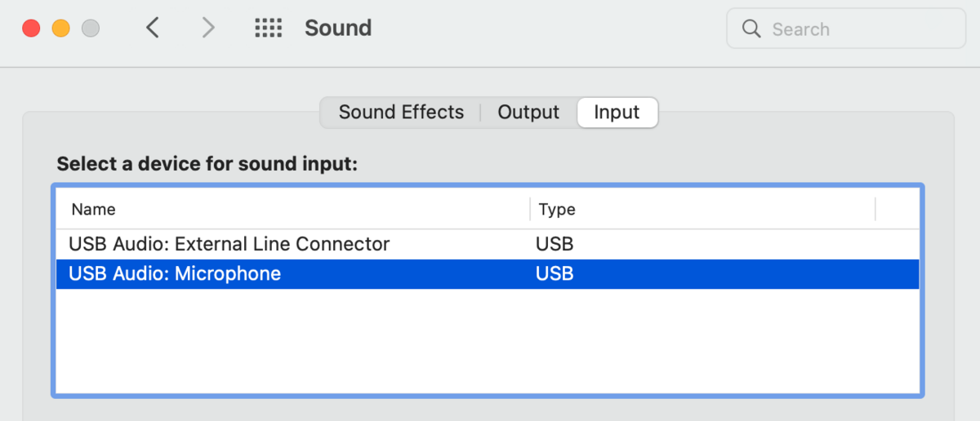
Task: Click the divider right of Type header
Action: tap(875, 209)
